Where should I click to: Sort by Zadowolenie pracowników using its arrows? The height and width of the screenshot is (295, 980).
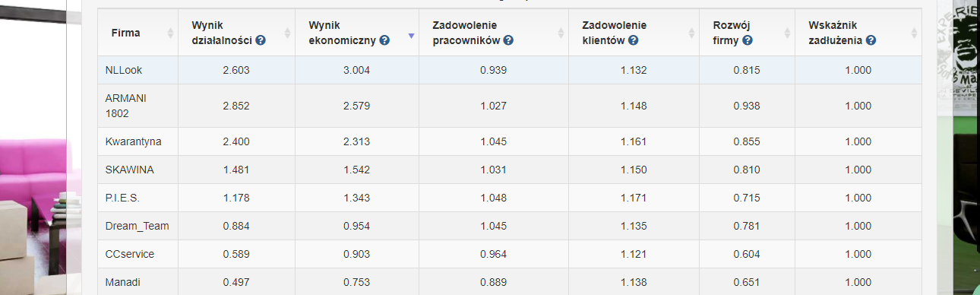pyautogui.click(x=561, y=33)
